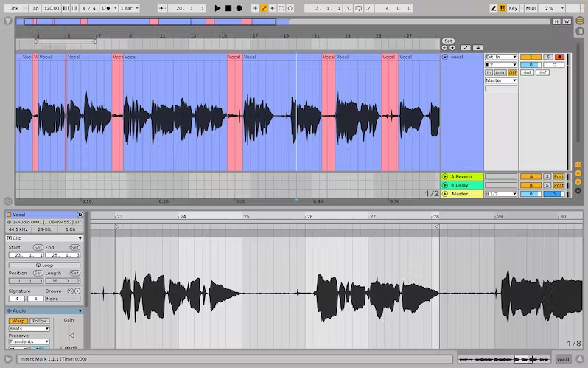Open the 1 Bar quantization menu
The height and width of the screenshot is (368, 588).
[x=130, y=8]
